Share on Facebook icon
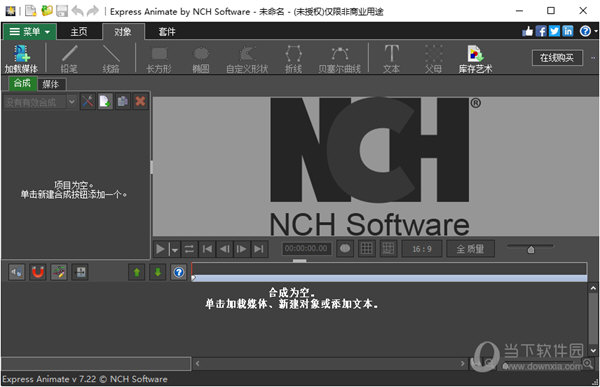 click(x=541, y=31)
